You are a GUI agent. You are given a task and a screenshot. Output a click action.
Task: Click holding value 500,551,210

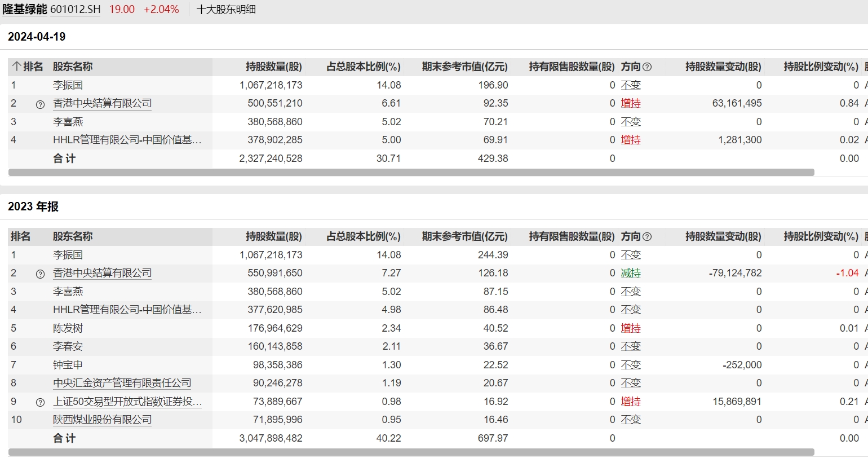point(275,103)
